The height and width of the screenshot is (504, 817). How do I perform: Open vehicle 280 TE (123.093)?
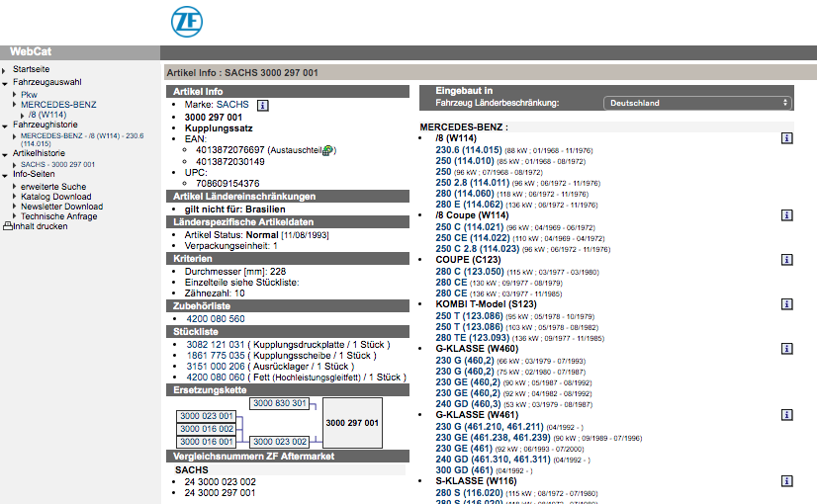tap(472, 338)
